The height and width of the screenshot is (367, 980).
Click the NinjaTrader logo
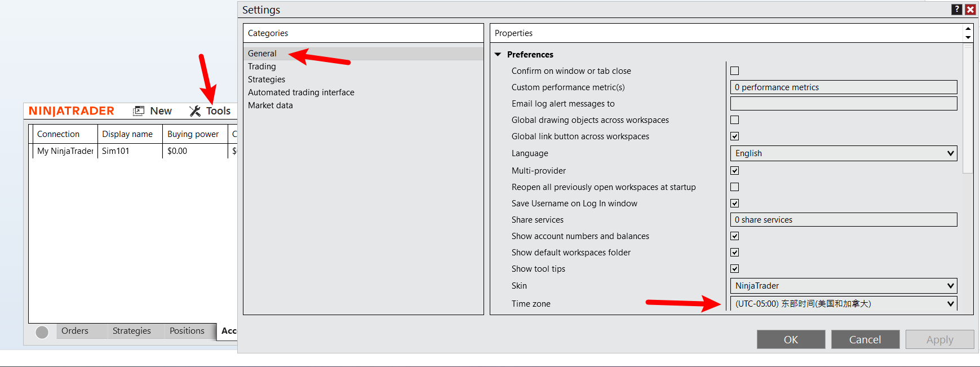(72, 111)
